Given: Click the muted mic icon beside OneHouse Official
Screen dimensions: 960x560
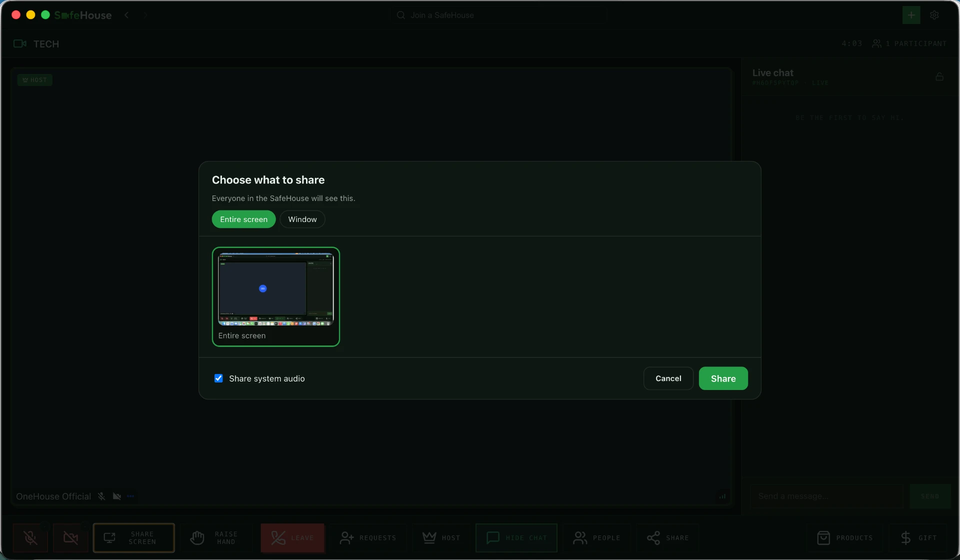Looking at the screenshot, I should [101, 496].
